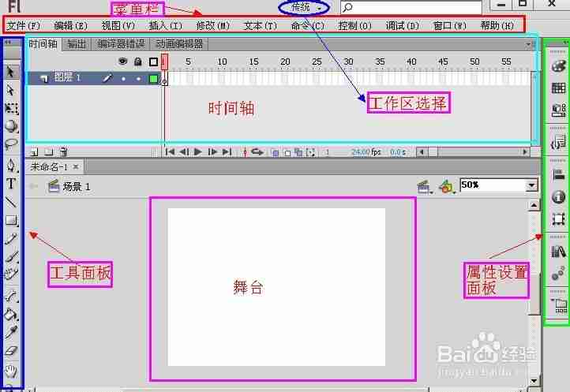This screenshot has width=570, height=392.
Task: Select the Pen tool
Action: (x=11, y=166)
